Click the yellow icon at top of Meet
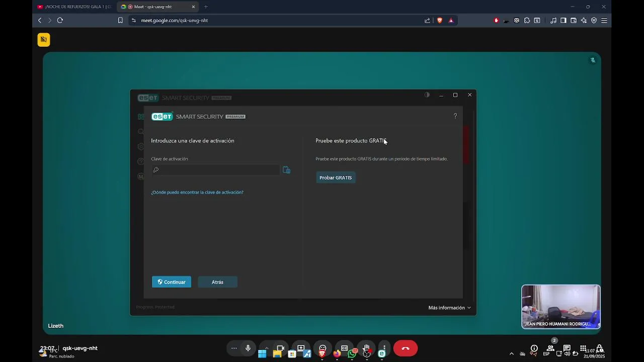 pyautogui.click(x=44, y=40)
